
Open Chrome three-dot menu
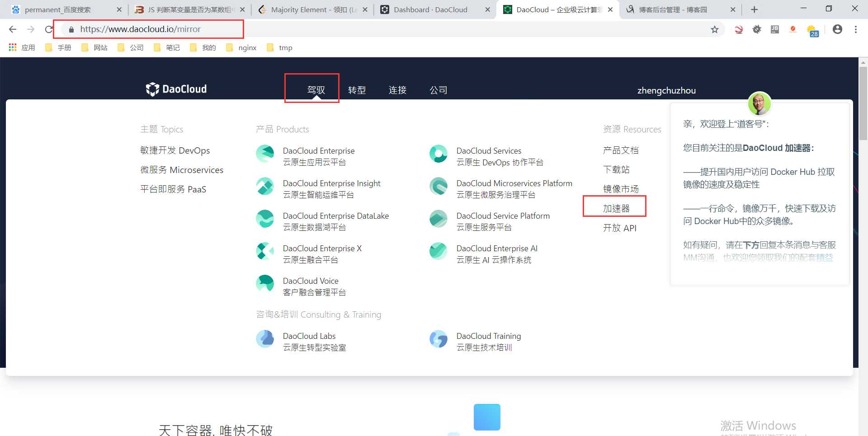pos(856,29)
